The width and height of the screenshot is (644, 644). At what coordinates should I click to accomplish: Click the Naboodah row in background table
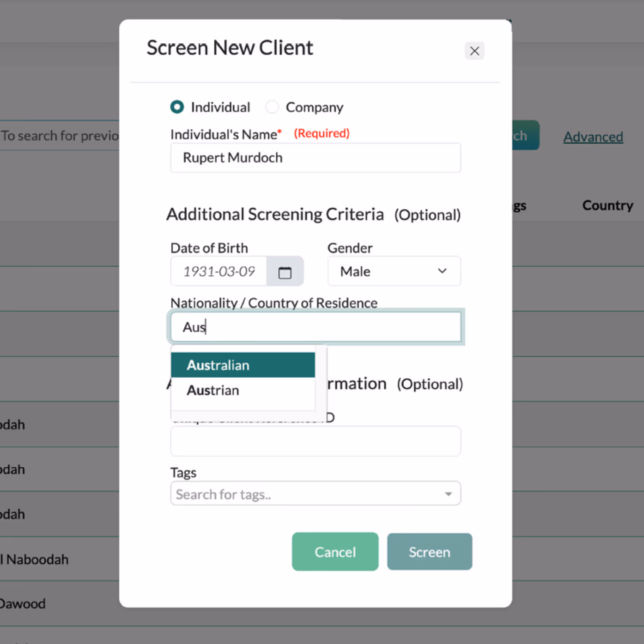coord(60,559)
